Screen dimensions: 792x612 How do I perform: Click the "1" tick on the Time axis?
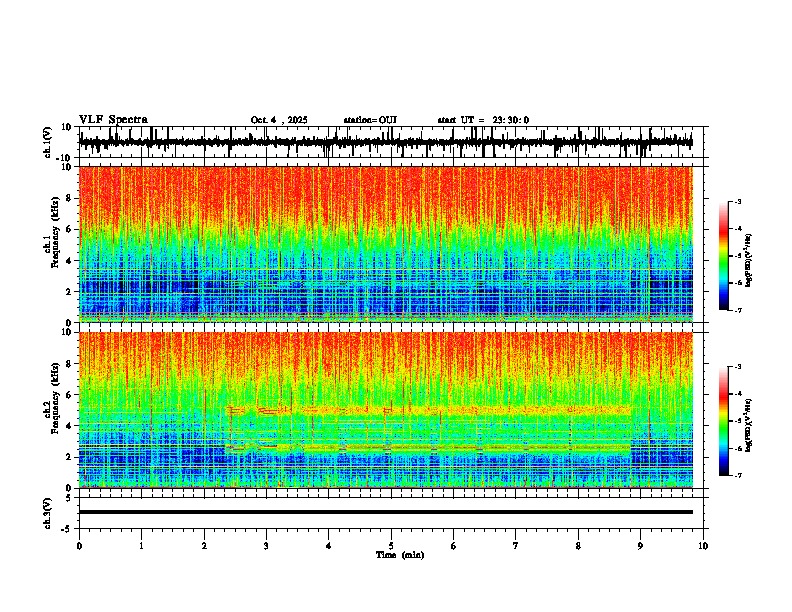141,546
